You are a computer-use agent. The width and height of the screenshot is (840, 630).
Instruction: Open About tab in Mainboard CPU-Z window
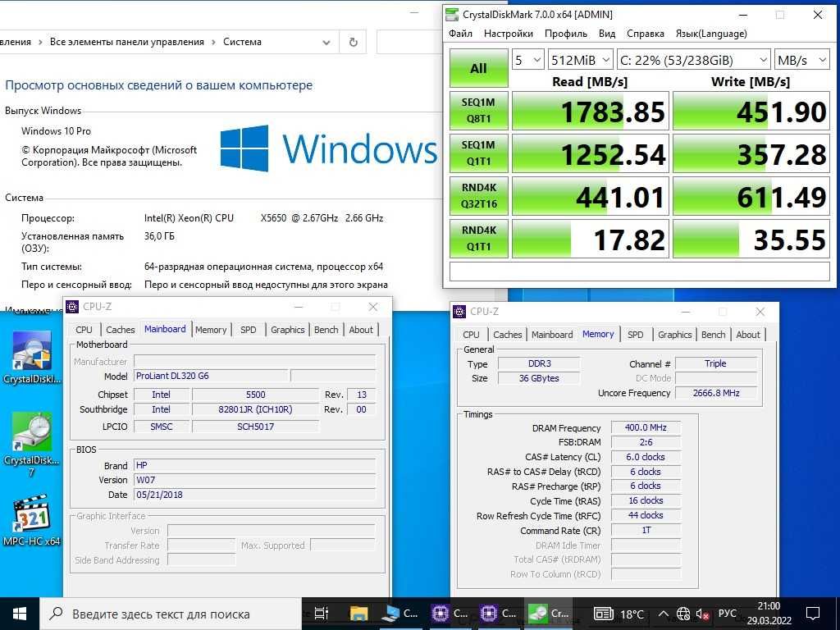click(361, 330)
